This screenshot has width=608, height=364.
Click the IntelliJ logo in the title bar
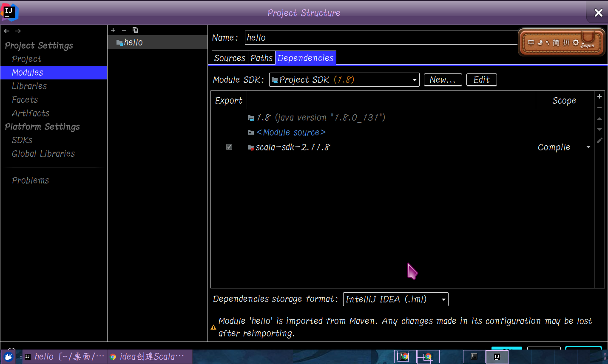point(9,12)
